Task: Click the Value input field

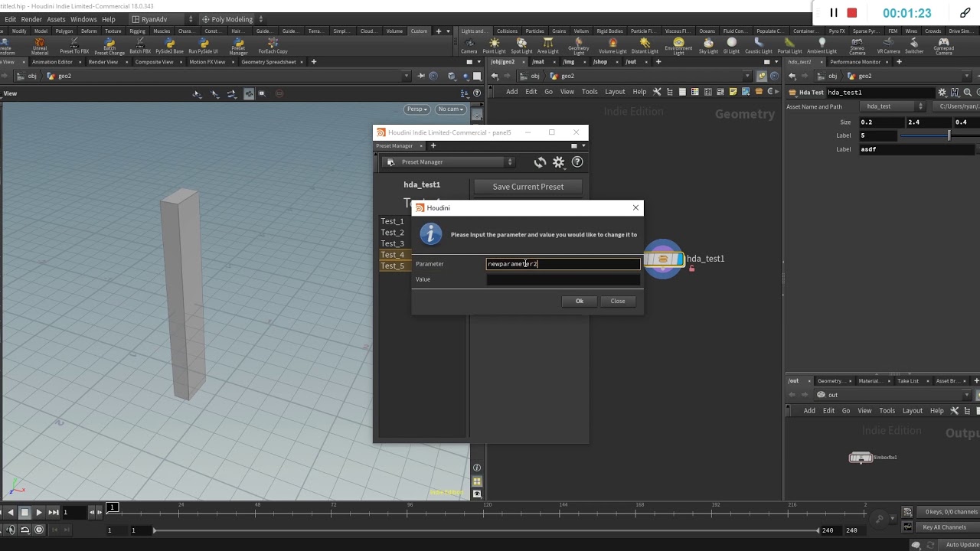Action: tap(563, 279)
